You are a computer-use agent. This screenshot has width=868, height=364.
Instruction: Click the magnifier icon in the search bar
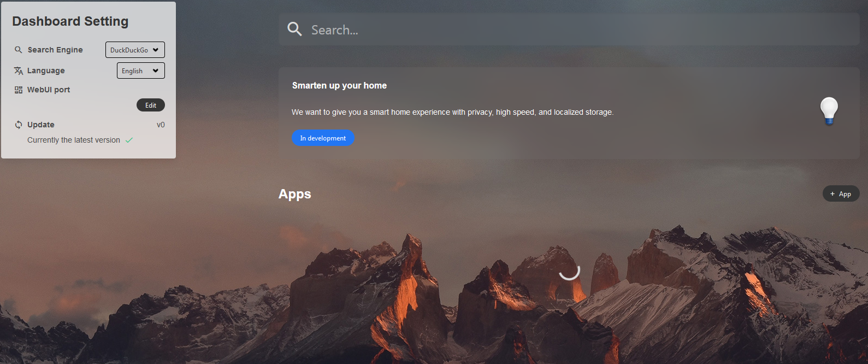294,29
